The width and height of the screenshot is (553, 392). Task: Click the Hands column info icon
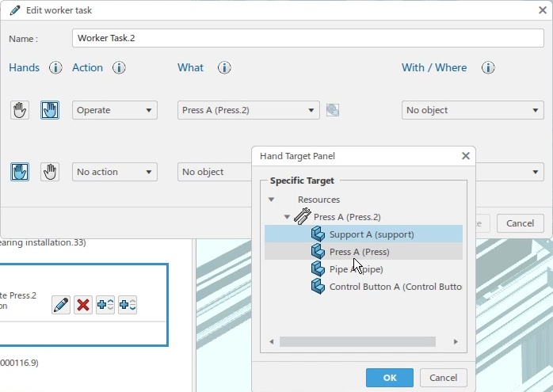pyautogui.click(x=55, y=67)
